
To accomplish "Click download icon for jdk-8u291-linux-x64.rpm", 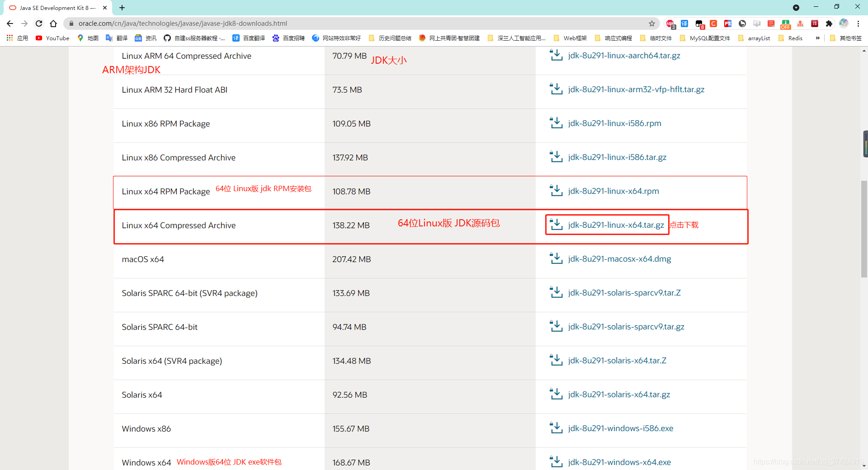I will (x=556, y=191).
